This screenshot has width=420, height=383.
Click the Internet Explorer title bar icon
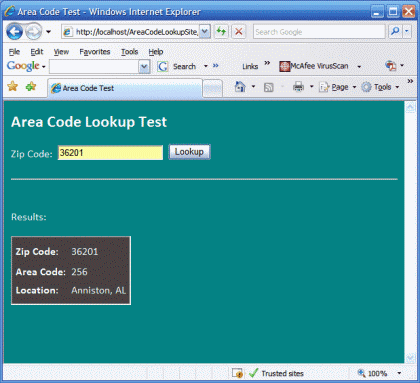tap(10, 11)
